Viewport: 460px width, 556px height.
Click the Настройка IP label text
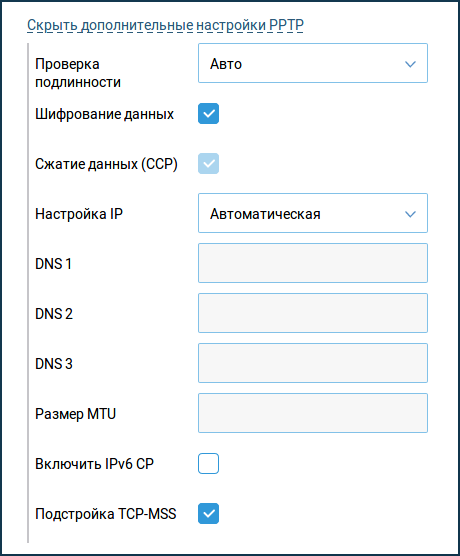point(79,214)
